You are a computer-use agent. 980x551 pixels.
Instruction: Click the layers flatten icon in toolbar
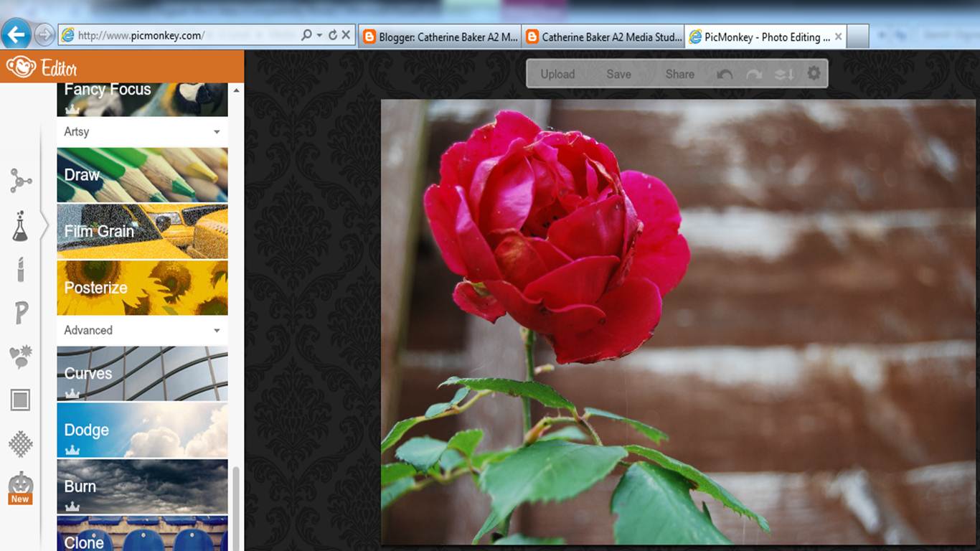tap(784, 74)
